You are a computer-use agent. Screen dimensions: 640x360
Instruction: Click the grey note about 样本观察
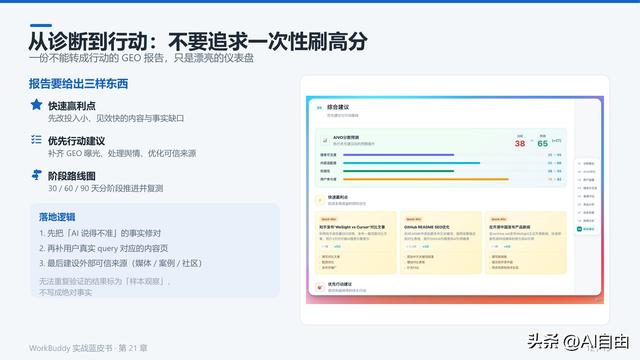pos(105,287)
